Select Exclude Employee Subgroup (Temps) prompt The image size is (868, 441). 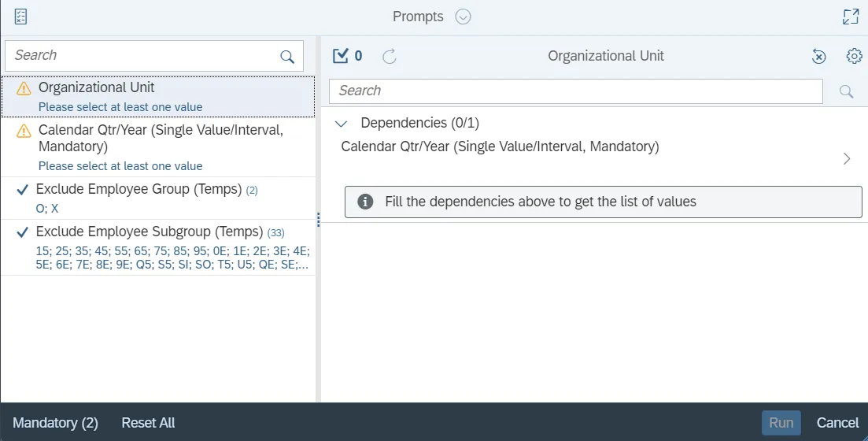157,246
